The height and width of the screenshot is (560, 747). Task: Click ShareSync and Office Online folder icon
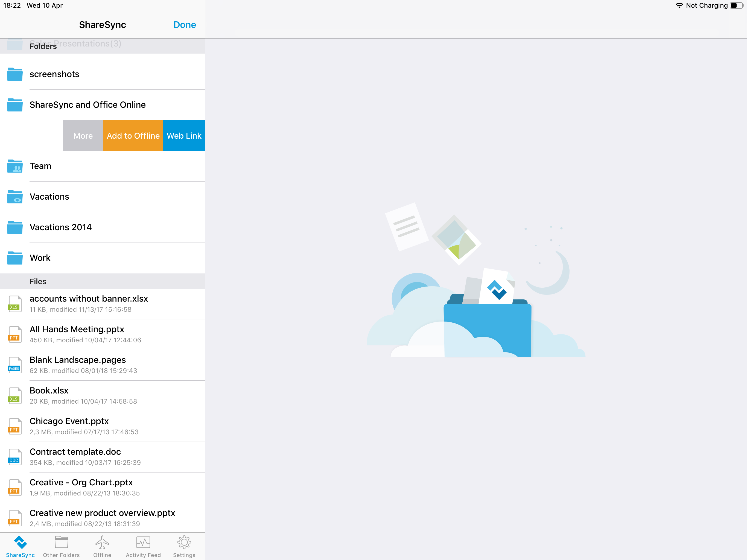[14, 105]
